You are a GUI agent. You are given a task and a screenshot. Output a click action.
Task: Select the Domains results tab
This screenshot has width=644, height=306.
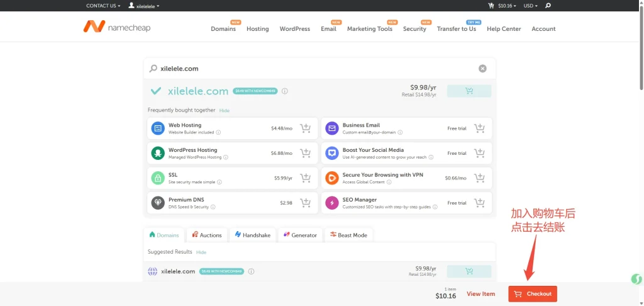(164, 235)
